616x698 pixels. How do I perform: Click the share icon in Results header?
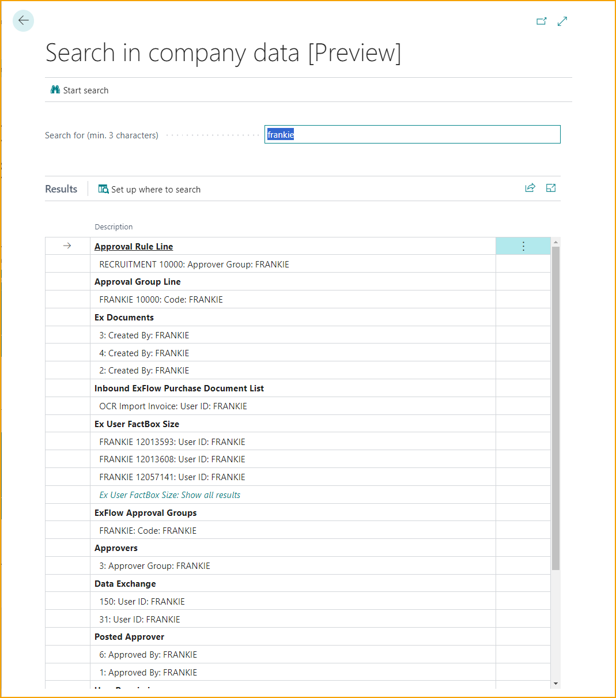click(530, 188)
